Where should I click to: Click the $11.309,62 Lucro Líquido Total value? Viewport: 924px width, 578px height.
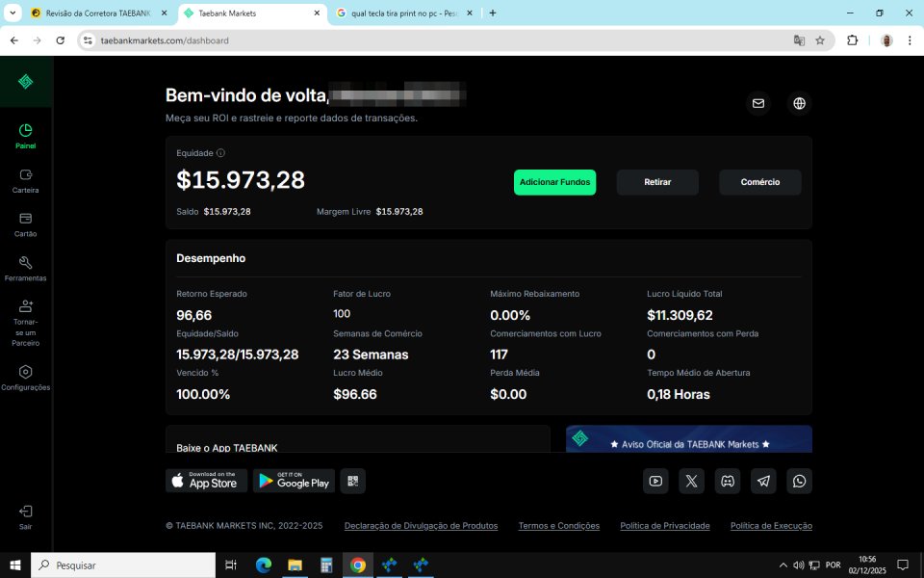coord(680,315)
